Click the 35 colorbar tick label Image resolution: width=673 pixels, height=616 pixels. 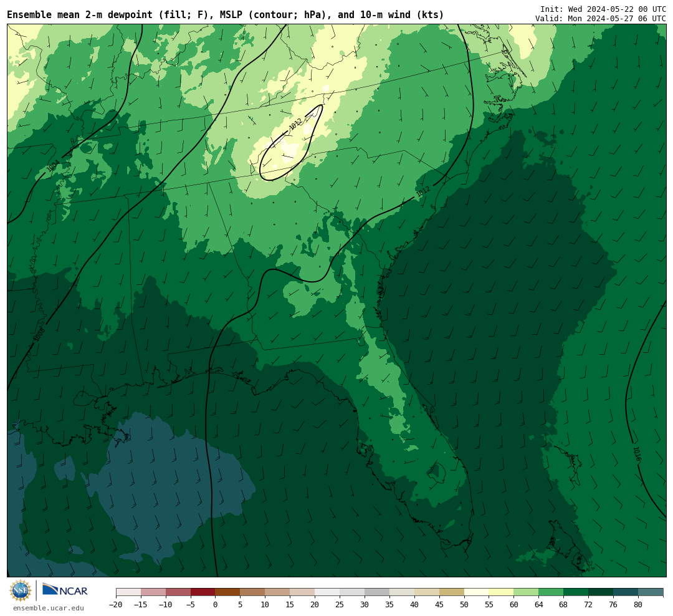tap(389, 605)
